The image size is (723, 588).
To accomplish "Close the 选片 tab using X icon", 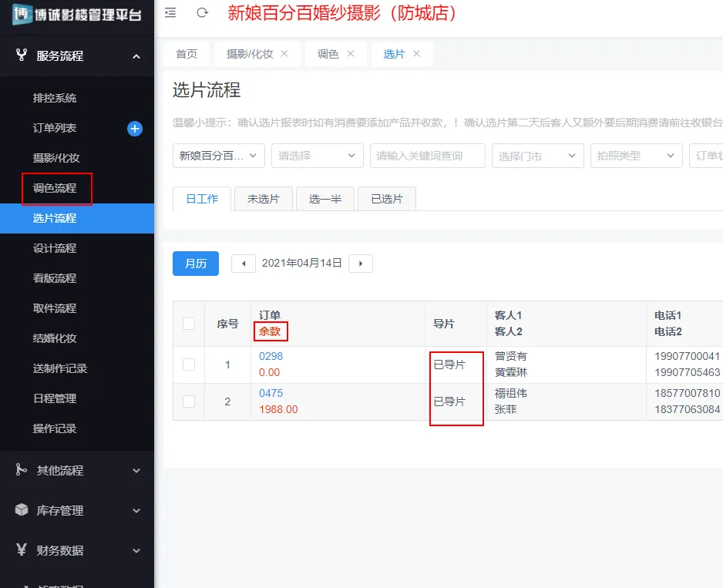I will click(x=417, y=54).
